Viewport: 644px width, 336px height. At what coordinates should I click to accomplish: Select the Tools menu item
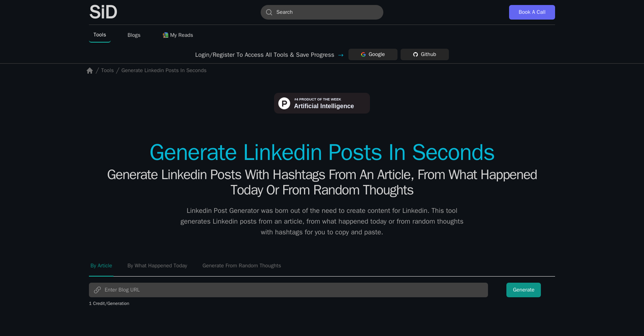point(100,35)
